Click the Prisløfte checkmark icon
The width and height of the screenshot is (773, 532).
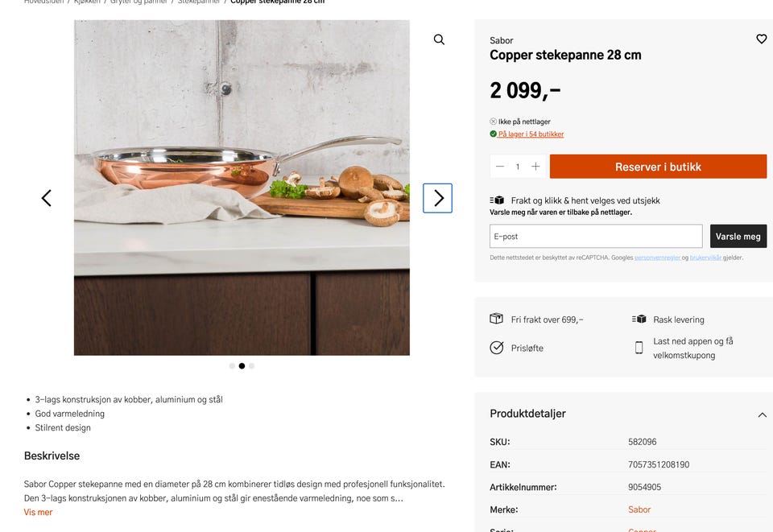pyautogui.click(x=497, y=348)
